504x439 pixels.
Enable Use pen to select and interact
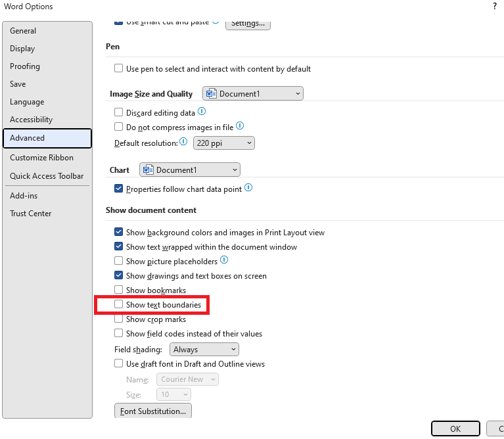pyautogui.click(x=118, y=68)
